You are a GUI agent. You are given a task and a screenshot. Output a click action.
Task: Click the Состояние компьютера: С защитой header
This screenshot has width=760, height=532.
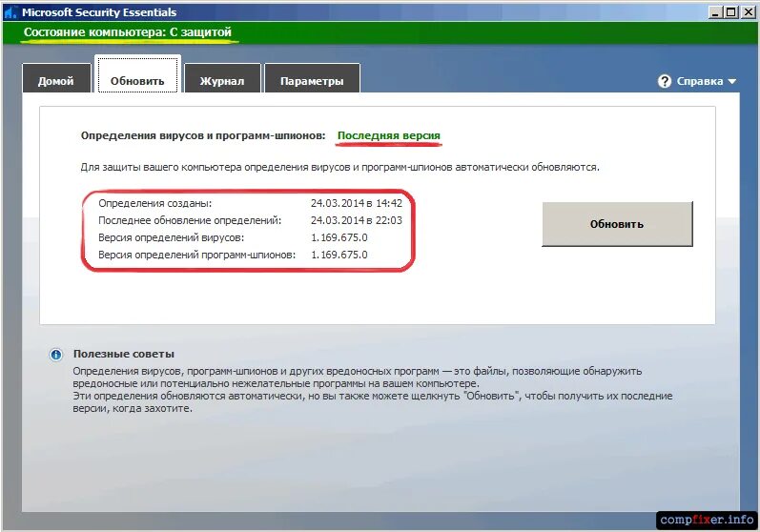(x=128, y=32)
